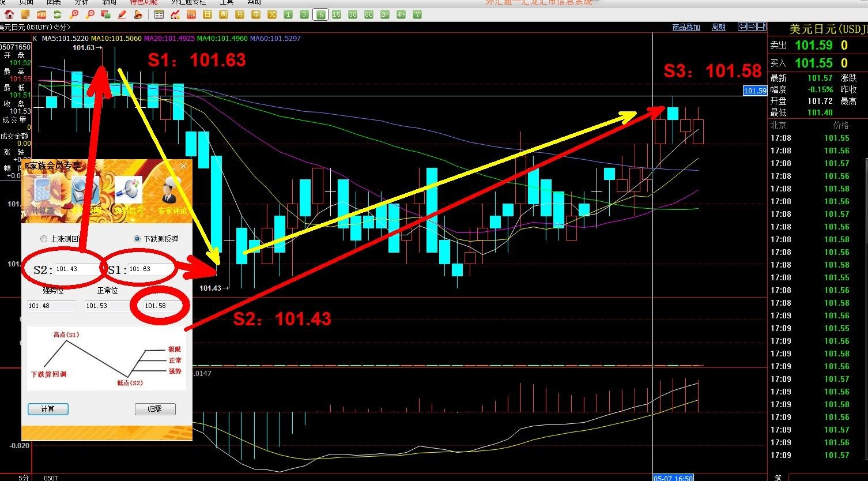
Task: Open the 分析 menu
Action: point(81,2)
